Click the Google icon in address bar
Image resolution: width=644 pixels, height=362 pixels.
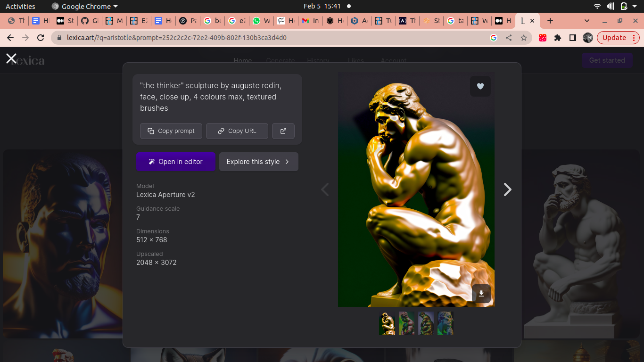[x=494, y=38]
